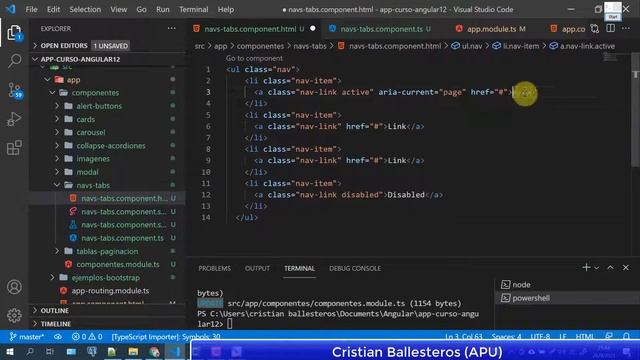Collapse the APP-CURSO-ANGULAR12 project section
The height and width of the screenshot is (360, 640).
pos(35,59)
